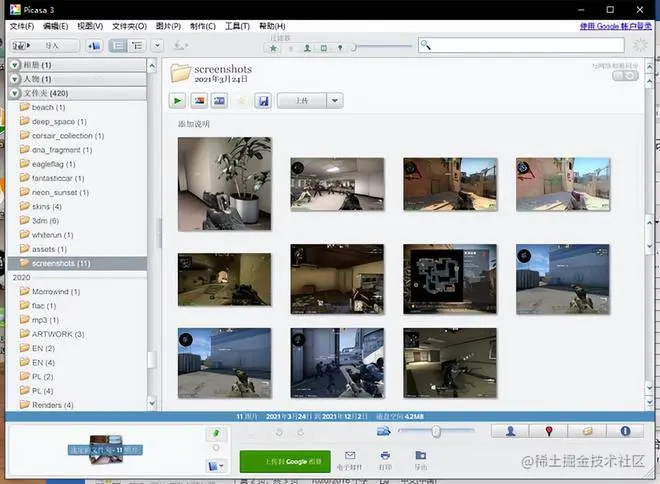
Task: Show the tags panel icon
Action: (x=587, y=431)
